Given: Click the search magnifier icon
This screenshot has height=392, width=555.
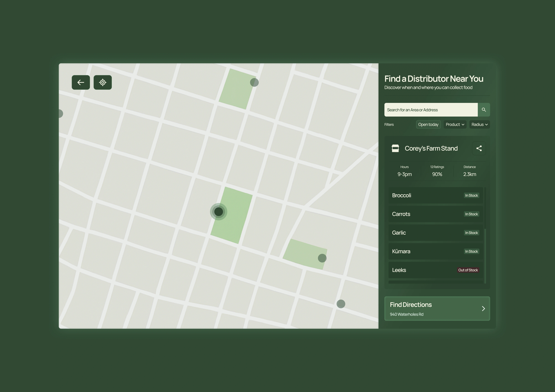Looking at the screenshot, I should (x=484, y=110).
